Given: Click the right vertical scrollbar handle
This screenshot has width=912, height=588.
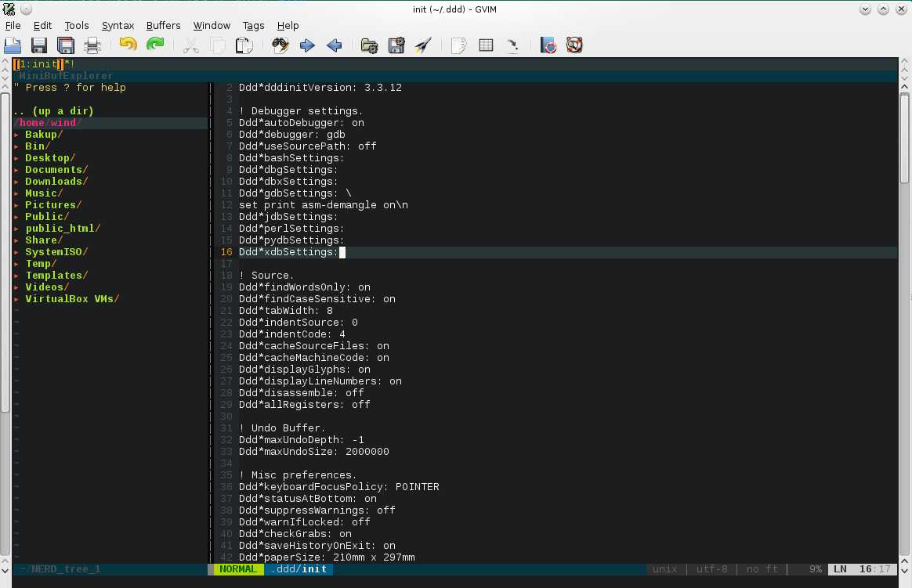Looking at the screenshot, I should (904, 139).
